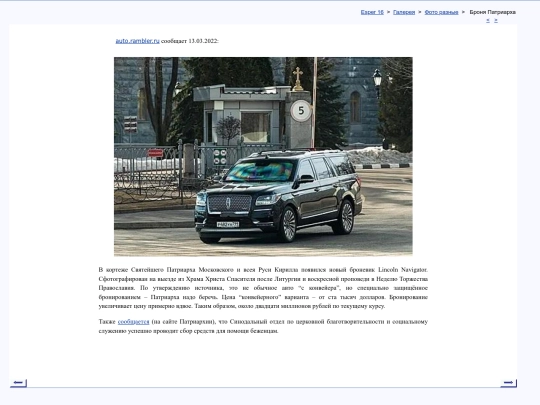This screenshot has width=540, height=405.
Task: Go forward using the bottom right arrow icon
Action: point(509,383)
